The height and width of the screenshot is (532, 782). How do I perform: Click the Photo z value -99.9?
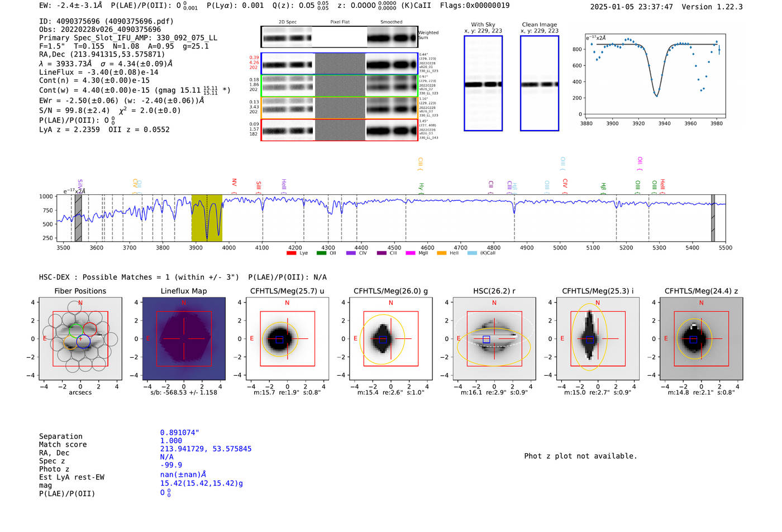click(x=171, y=465)
